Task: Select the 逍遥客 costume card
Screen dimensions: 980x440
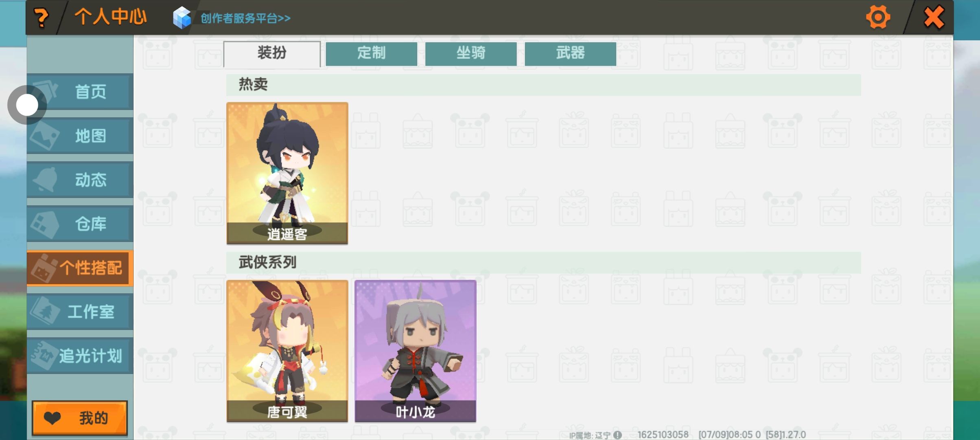Action: click(x=287, y=173)
